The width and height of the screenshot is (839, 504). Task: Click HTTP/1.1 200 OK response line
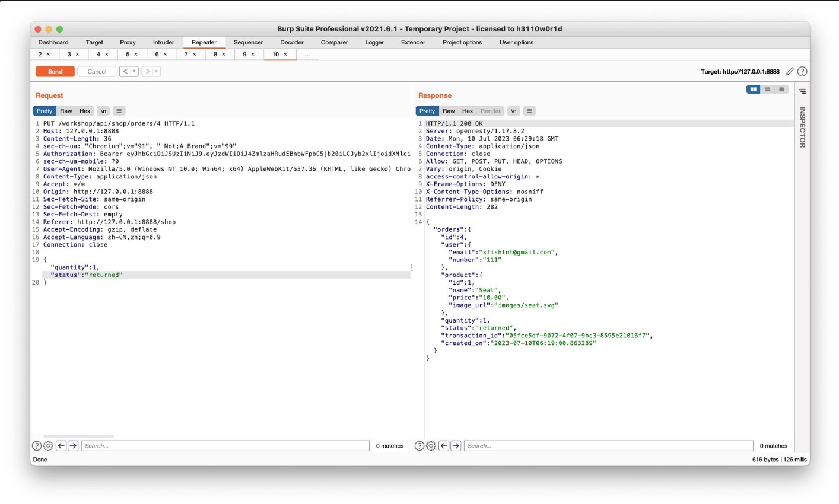455,124
